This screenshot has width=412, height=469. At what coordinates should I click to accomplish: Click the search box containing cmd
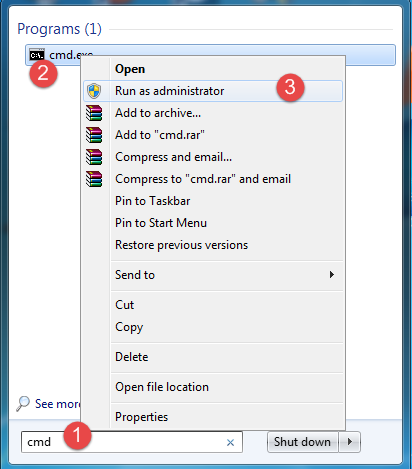point(132,442)
